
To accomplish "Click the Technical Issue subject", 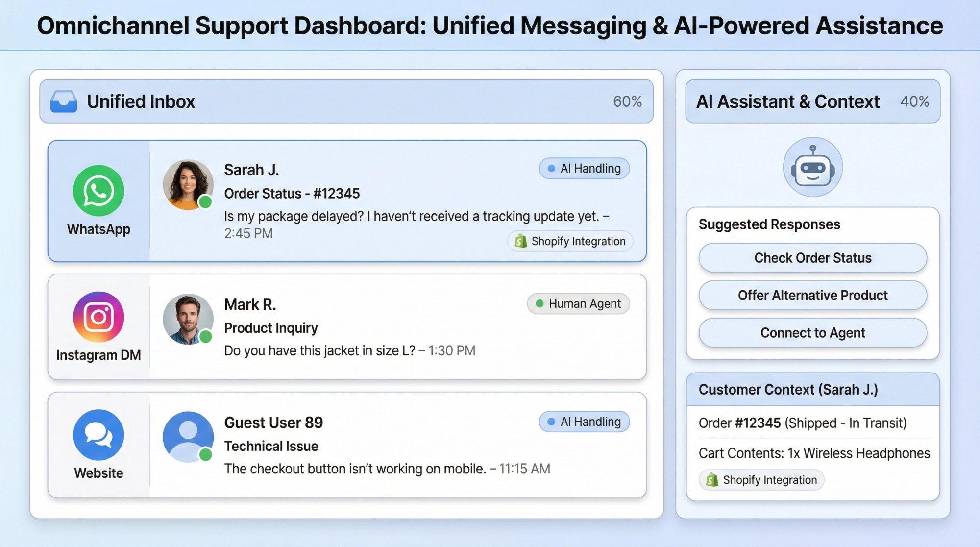I will pyautogui.click(x=271, y=446).
